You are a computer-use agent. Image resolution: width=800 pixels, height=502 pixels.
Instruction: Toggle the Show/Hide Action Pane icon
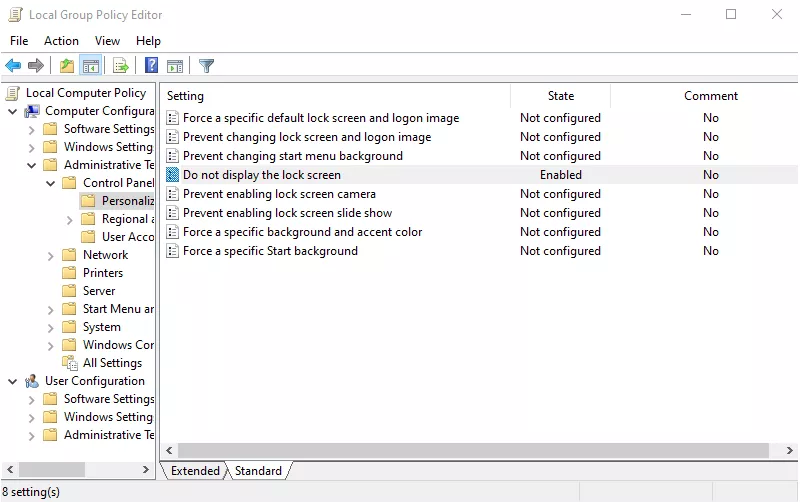click(175, 65)
